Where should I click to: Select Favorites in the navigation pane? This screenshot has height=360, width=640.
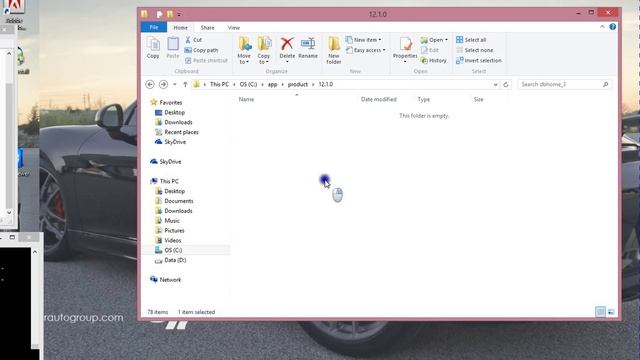(x=171, y=102)
